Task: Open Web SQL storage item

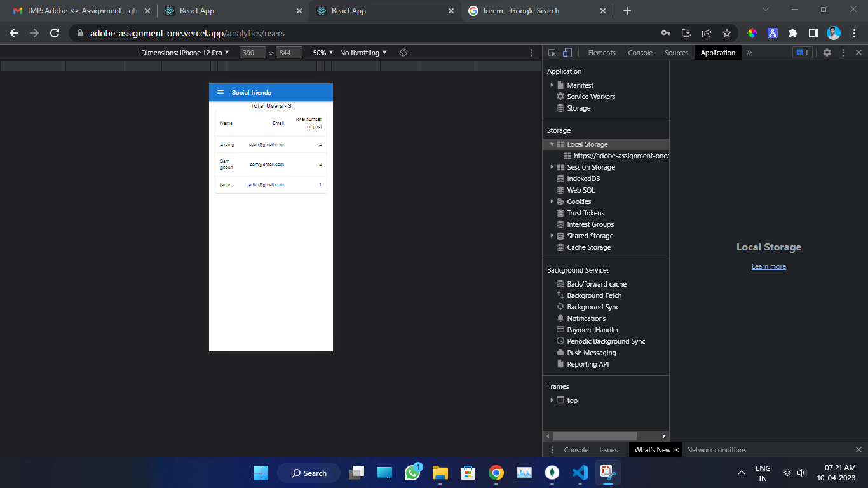Action: pos(581,190)
